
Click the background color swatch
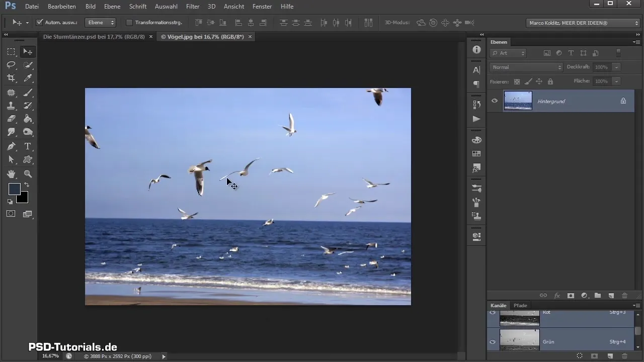(x=23, y=198)
